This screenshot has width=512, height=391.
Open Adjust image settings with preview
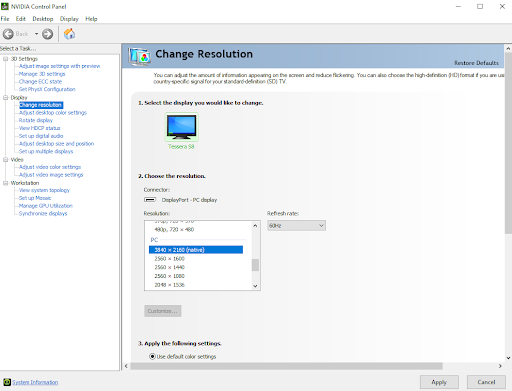pyautogui.click(x=59, y=66)
